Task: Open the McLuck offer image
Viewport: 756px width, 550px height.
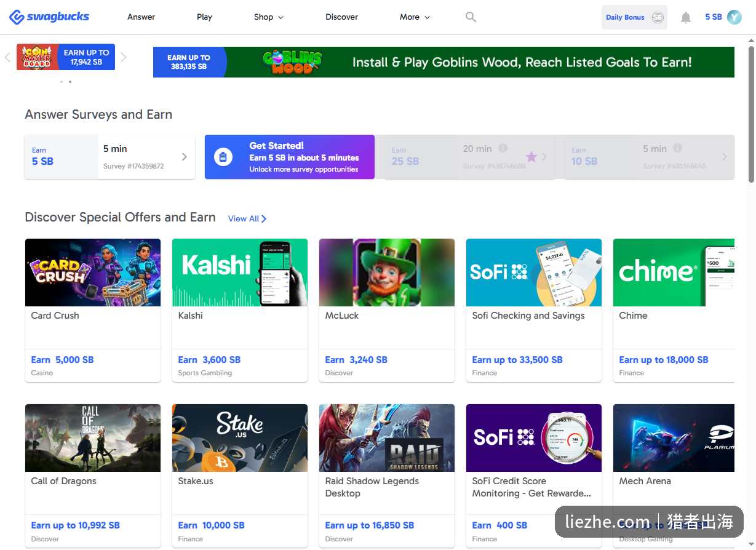Action: click(x=387, y=273)
